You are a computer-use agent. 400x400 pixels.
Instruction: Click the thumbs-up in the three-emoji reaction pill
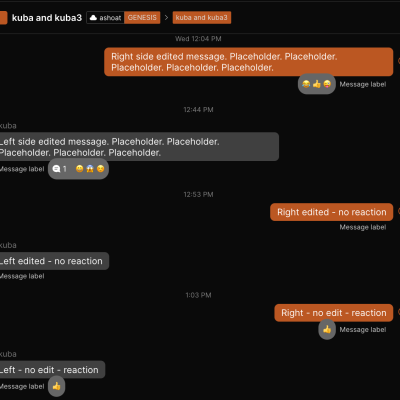pyautogui.click(x=317, y=84)
